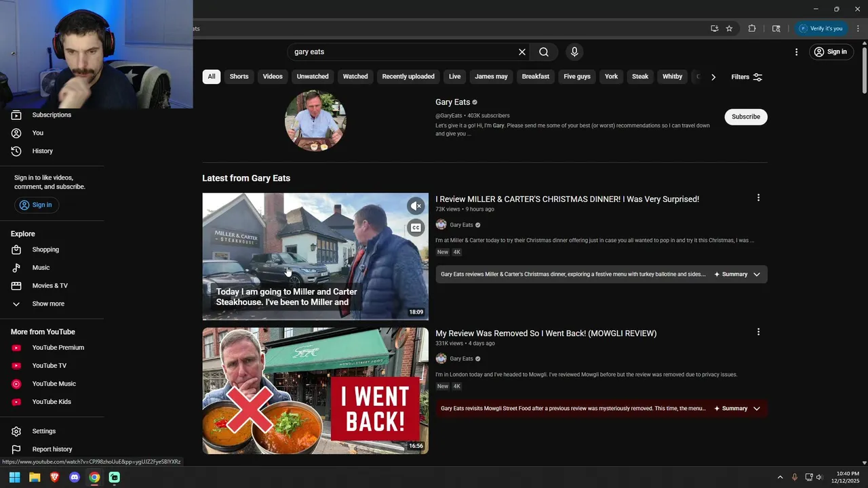Open the Gary Eats channel name heading
The image size is (868, 488).
tap(452, 102)
